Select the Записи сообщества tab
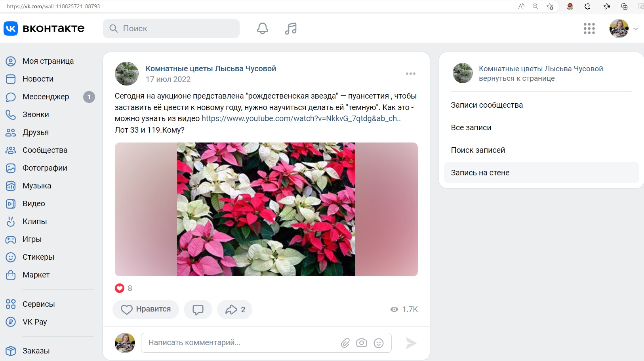Screen dimensions: 644x361 pyautogui.click(x=541, y=105)
